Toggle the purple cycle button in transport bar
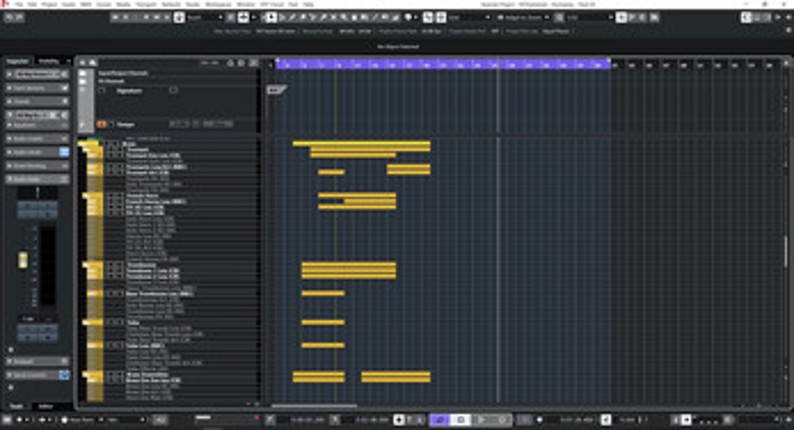This screenshot has height=430, width=794. click(x=440, y=419)
